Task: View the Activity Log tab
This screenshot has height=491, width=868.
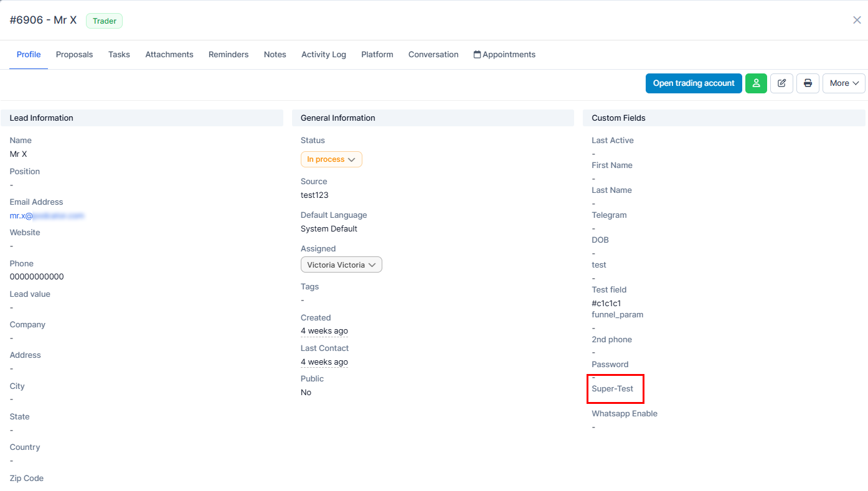Action: 324,55
